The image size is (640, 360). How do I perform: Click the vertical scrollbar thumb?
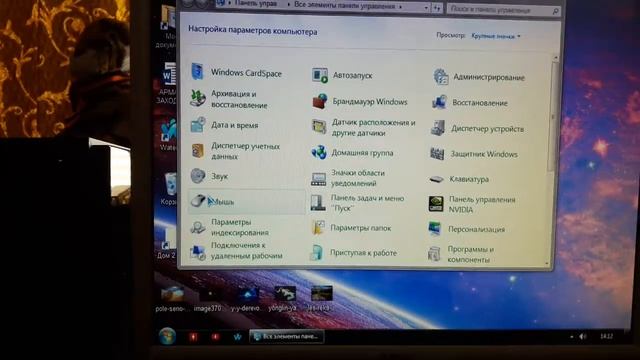pyautogui.click(x=553, y=117)
